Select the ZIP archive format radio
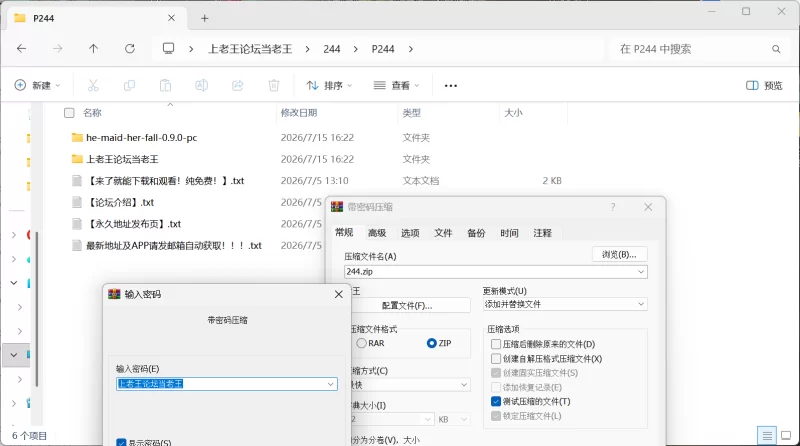 click(x=432, y=343)
